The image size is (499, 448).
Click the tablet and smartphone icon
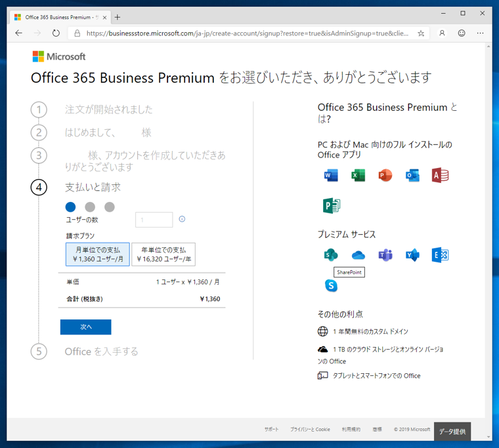coord(322,375)
